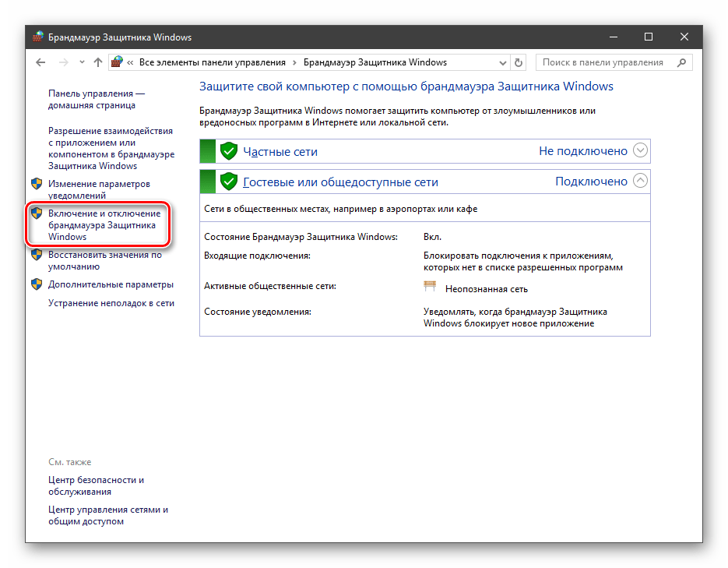728x568 pixels.
Task: Click Восстановить значения по умолчанию
Action: click(x=104, y=260)
